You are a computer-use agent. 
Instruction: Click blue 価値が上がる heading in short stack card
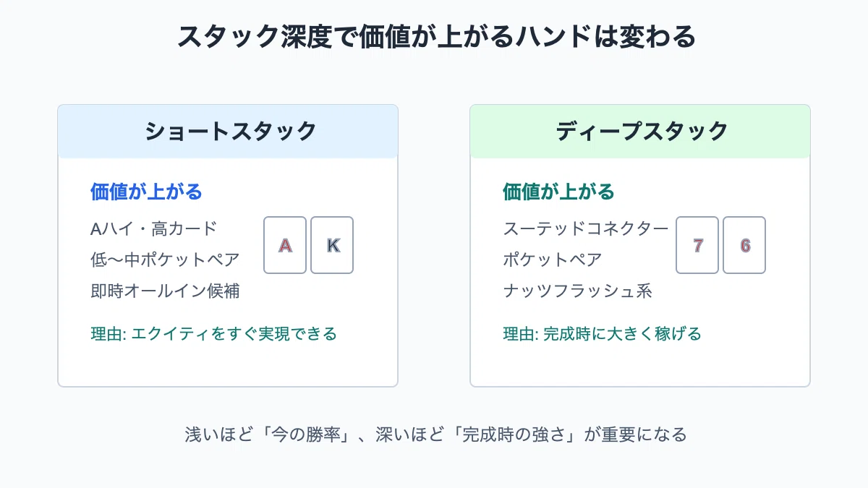pos(146,192)
